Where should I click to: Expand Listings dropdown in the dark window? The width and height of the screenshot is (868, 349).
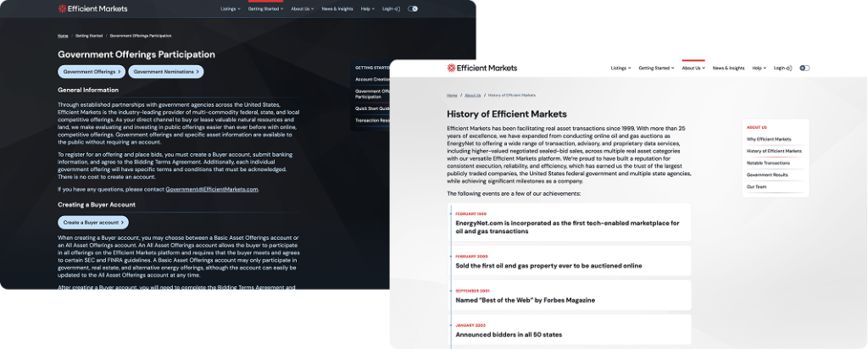pos(231,8)
